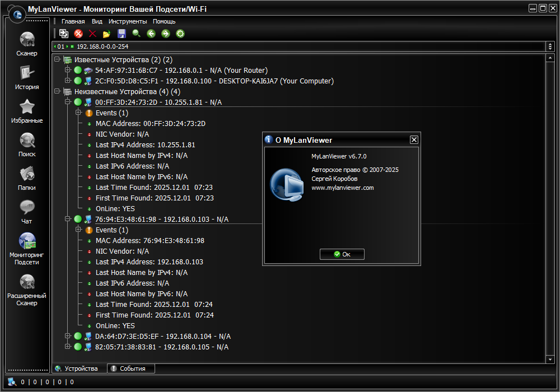Click the scrollbar down arrow in device list

(x=550, y=358)
